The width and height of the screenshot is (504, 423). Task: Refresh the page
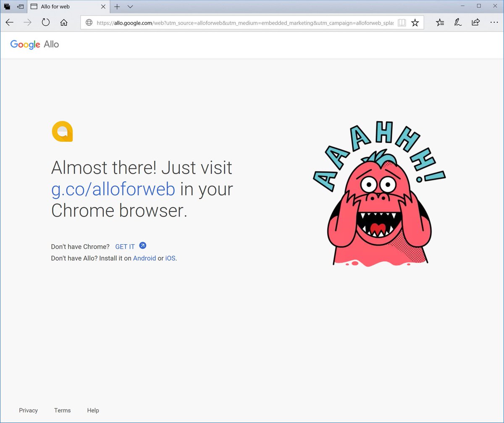[x=46, y=23]
